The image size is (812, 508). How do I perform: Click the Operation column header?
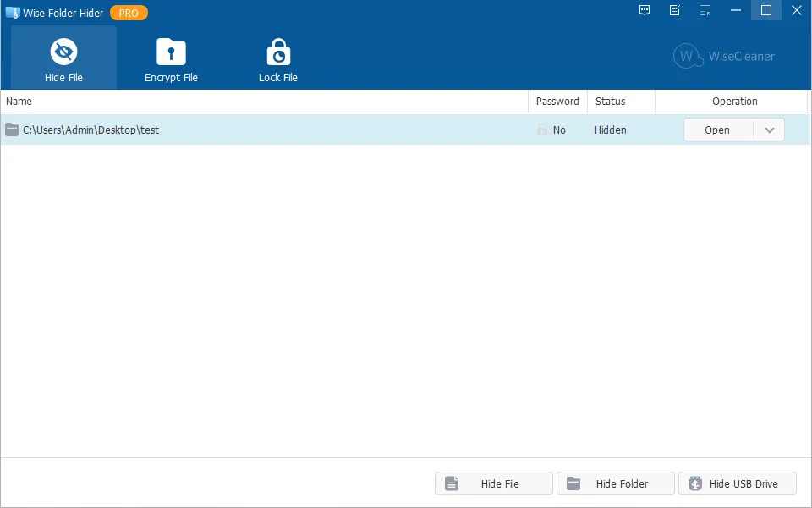click(x=731, y=101)
